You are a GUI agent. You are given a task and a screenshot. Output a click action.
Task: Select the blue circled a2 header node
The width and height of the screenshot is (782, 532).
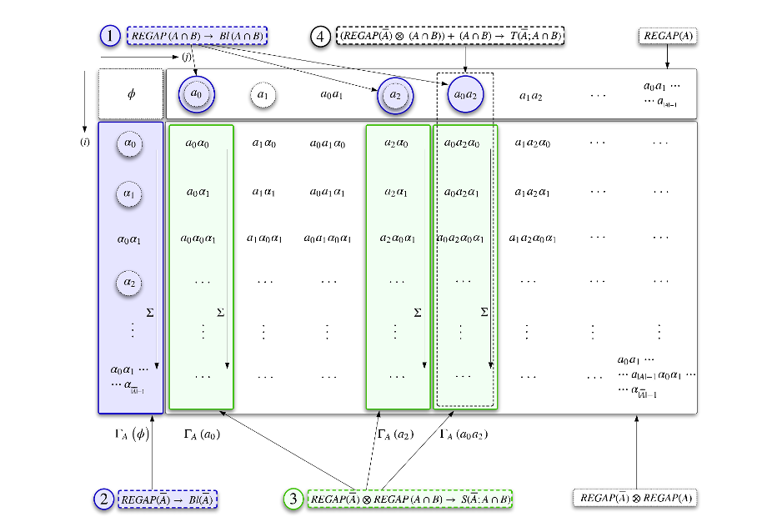click(394, 95)
